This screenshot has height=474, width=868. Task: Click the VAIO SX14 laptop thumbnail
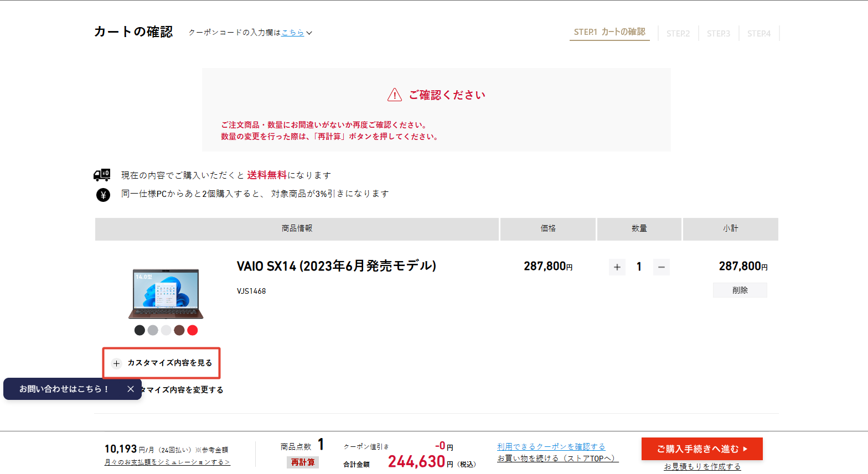tap(166, 294)
